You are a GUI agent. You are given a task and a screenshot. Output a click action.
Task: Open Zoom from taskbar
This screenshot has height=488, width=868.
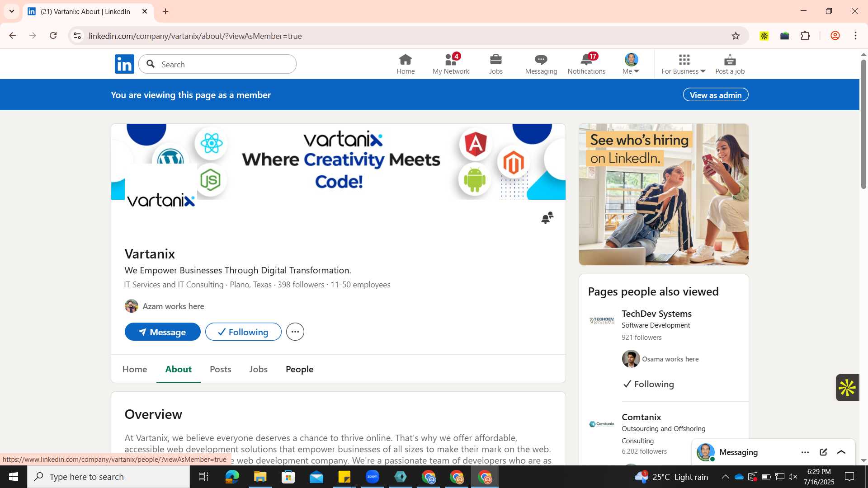point(373,477)
